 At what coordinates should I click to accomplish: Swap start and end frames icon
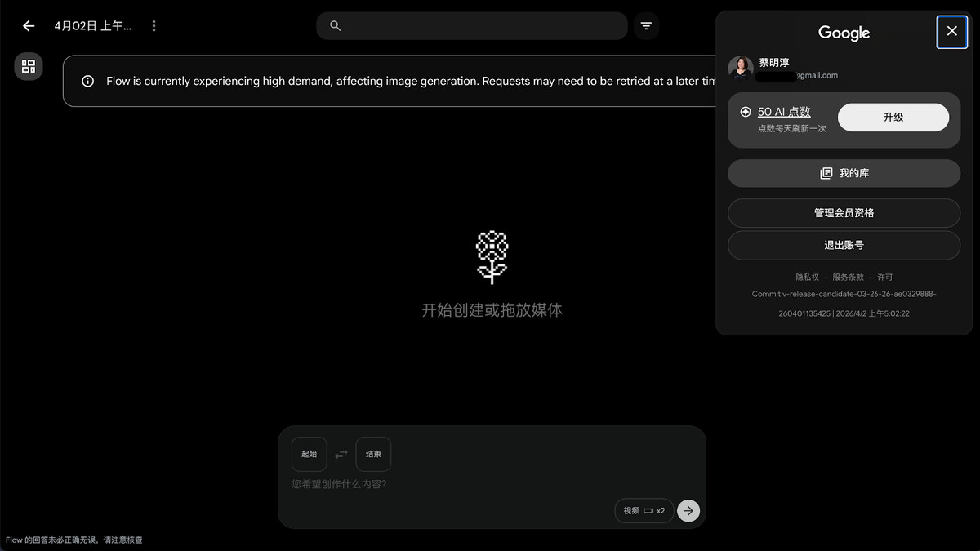click(341, 454)
